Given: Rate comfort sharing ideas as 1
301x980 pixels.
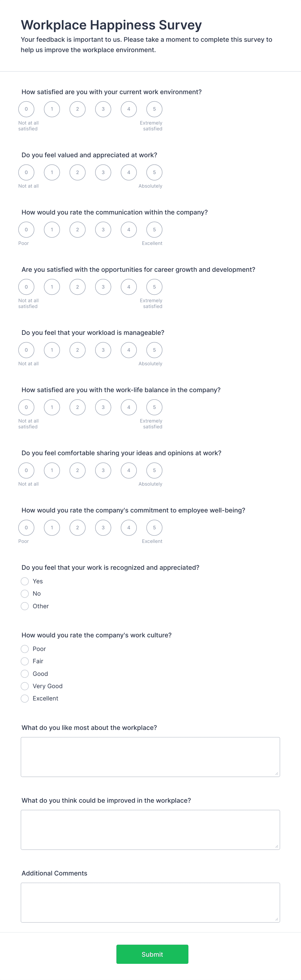Looking at the screenshot, I should [52, 470].
